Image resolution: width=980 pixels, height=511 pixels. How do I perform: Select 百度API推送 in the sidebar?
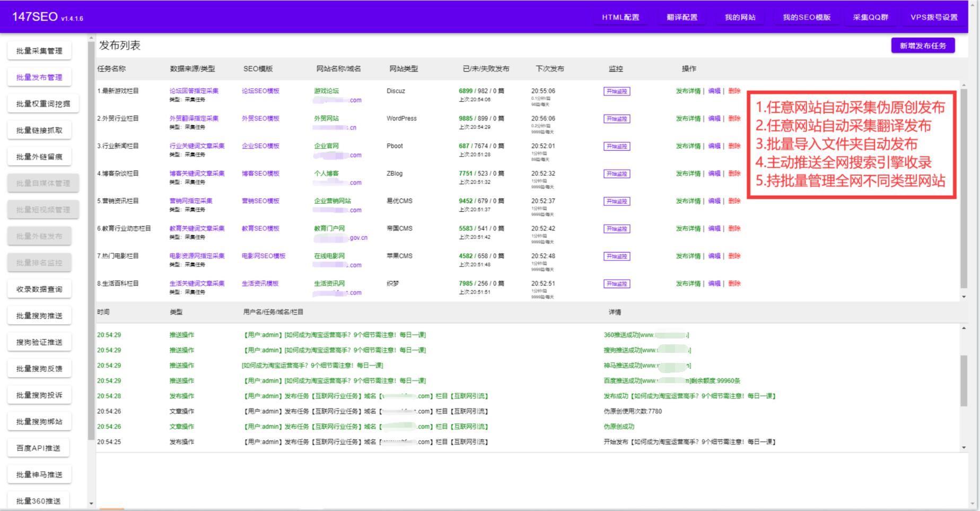pyautogui.click(x=39, y=448)
